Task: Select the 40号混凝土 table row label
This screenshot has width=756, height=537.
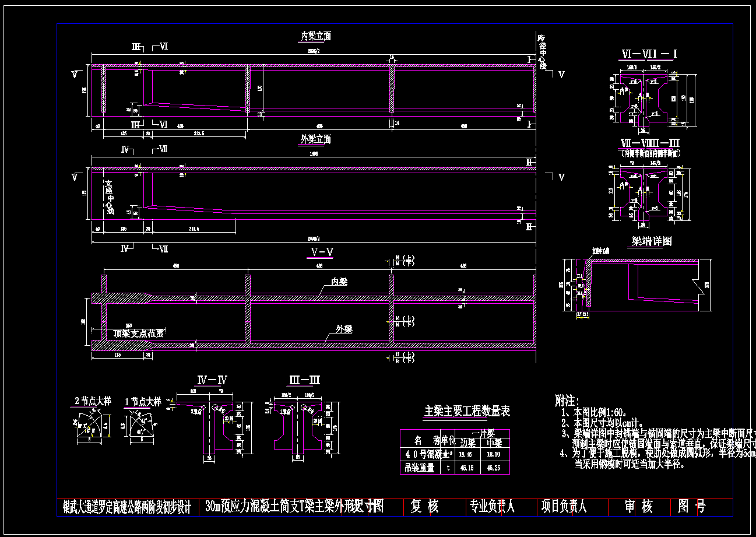Action: (427, 453)
